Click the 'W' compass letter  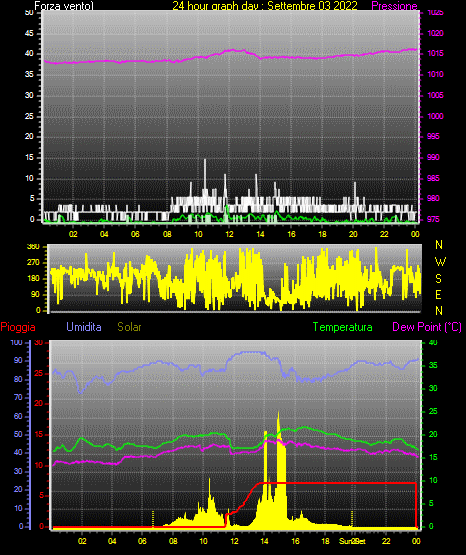tap(440, 262)
